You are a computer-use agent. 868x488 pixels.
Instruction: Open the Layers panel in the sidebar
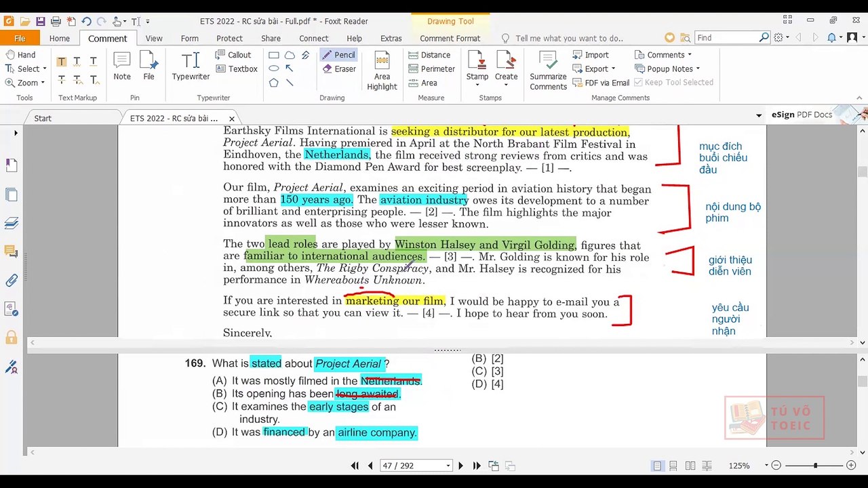click(x=12, y=223)
